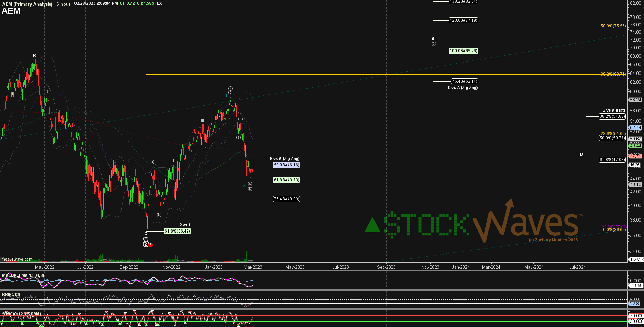The height and width of the screenshot is (327, 644).
Task: Open the motivewave.com link
Action: [x=17, y=259]
